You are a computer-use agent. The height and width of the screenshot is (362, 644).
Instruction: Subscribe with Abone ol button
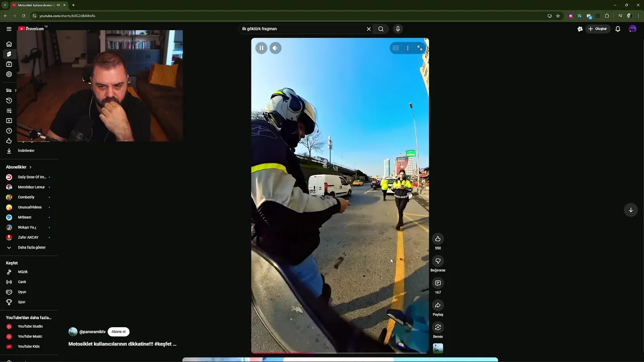point(118,332)
